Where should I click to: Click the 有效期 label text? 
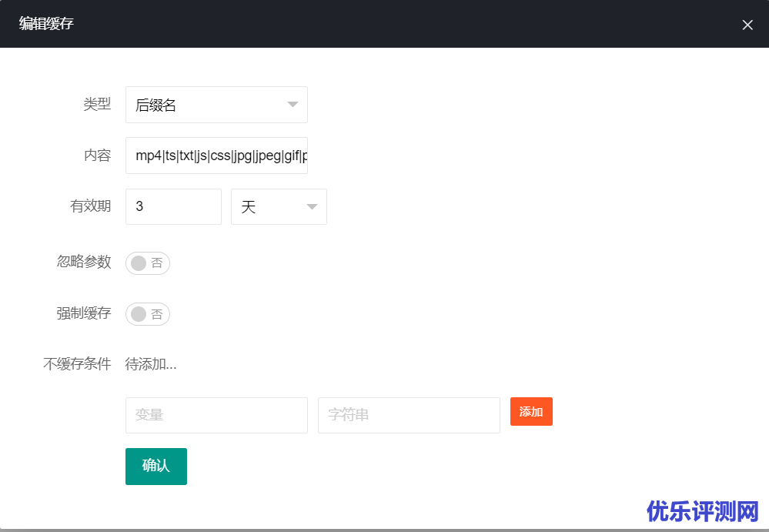click(91, 206)
